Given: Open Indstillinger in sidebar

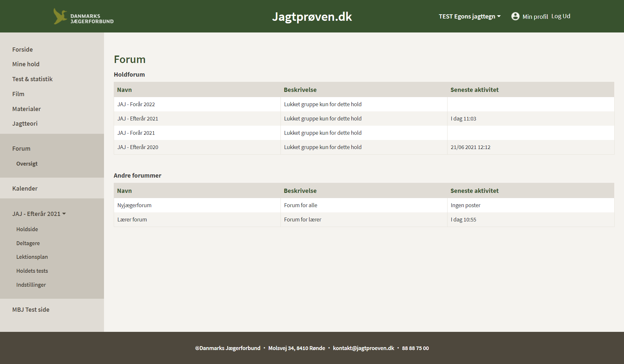Looking at the screenshot, I should 31,285.
